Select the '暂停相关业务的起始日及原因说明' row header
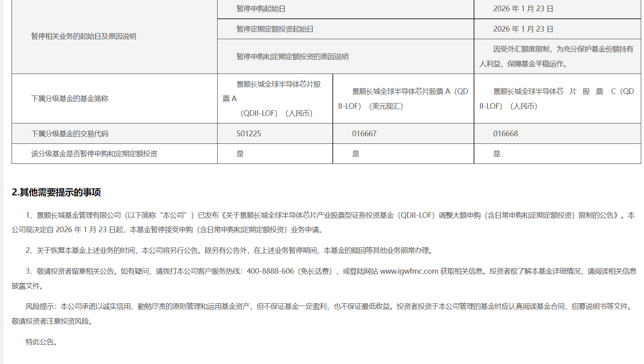The image size is (644, 364). (114, 36)
